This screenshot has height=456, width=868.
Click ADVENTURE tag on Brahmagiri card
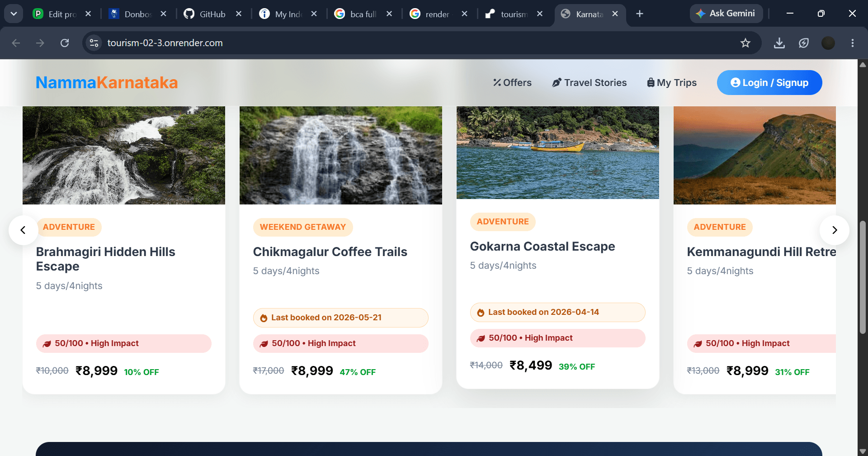[69, 227]
